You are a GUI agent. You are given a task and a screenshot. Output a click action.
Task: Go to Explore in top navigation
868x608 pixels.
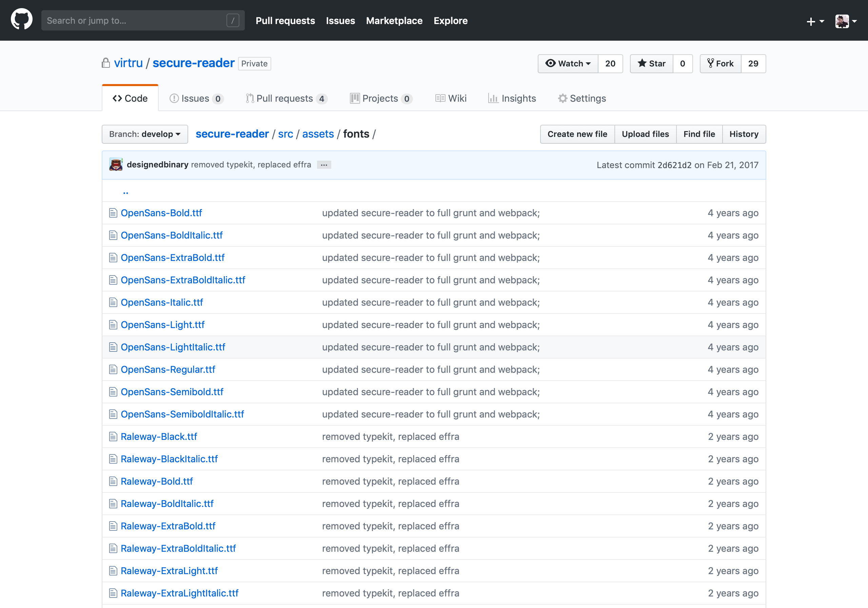coord(450,21)
